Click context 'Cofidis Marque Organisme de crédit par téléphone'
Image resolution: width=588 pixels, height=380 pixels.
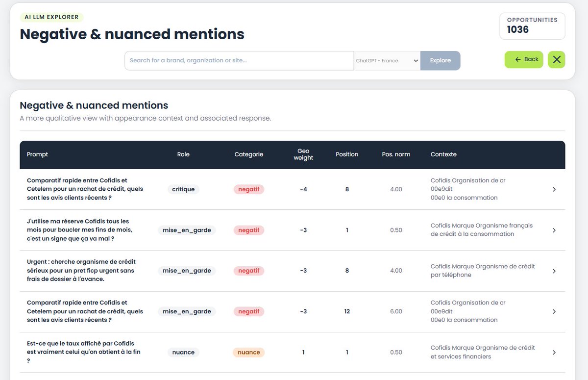coord(483,271)
